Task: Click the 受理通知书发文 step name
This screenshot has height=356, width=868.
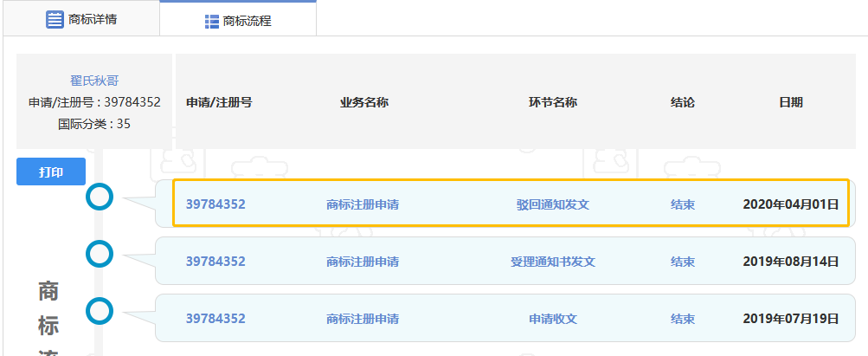Action: tap(553, 262)
